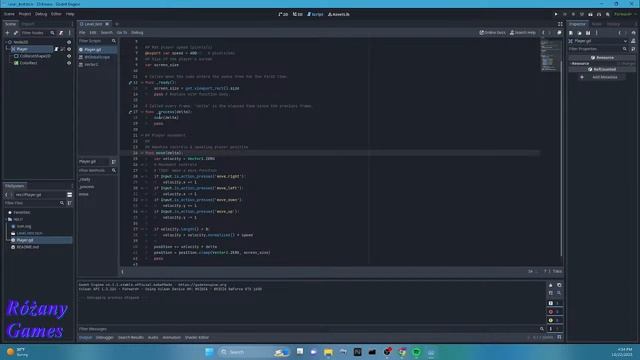Toggle editor messages filter in the Output panel
640x360 pixels.
554,328
